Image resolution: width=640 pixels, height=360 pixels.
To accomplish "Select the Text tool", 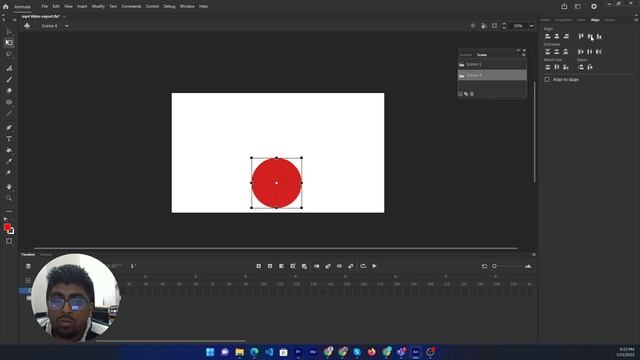I will (9, 139).
